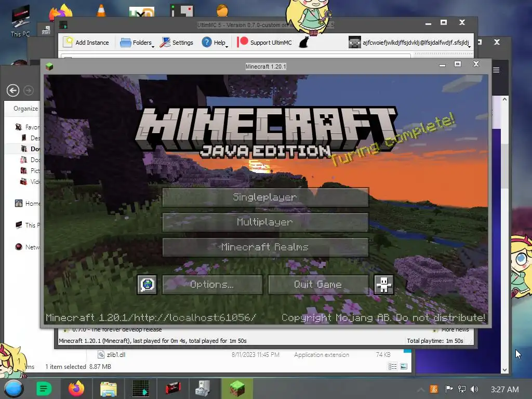Click the orange Java tray icon

434,389
